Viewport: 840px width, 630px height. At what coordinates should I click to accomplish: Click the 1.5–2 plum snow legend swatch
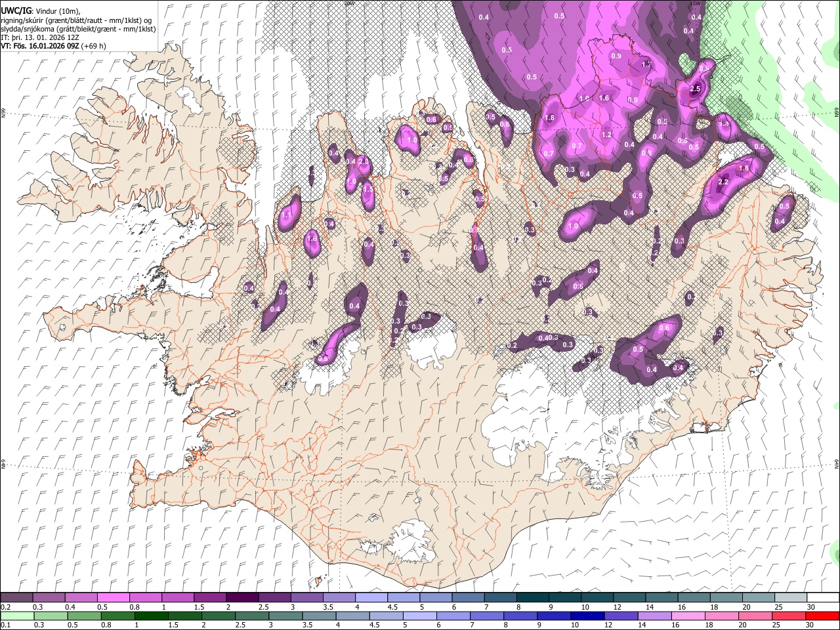(210, 597)
